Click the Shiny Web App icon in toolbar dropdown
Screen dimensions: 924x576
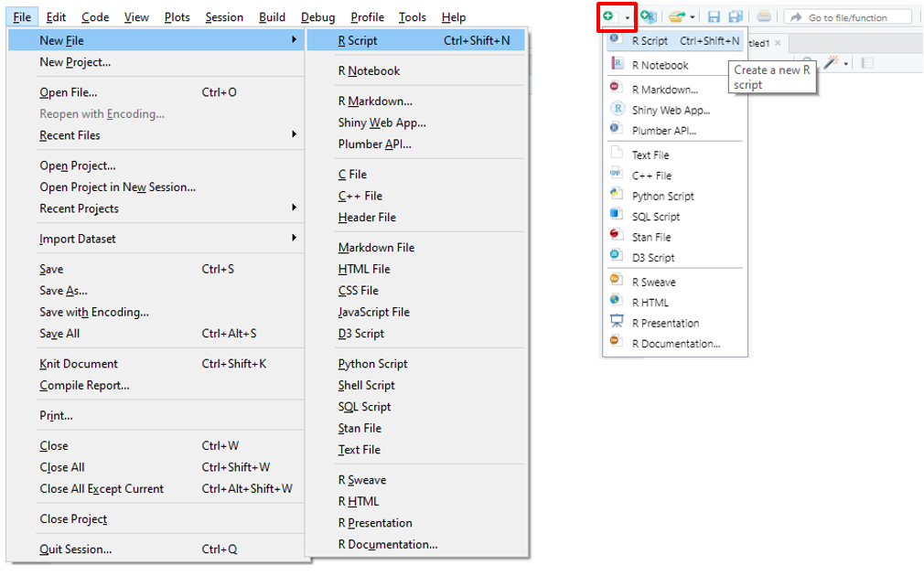(x=617, y=109)
